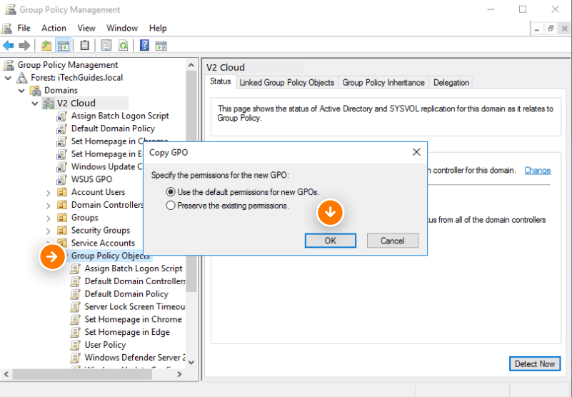Collapse the Domains tree node

tap(22, 90)
